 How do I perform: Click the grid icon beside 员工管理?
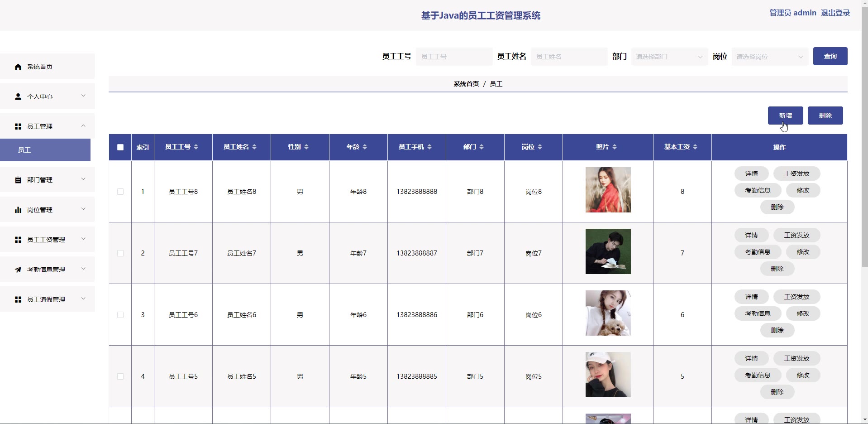(18, 126)
